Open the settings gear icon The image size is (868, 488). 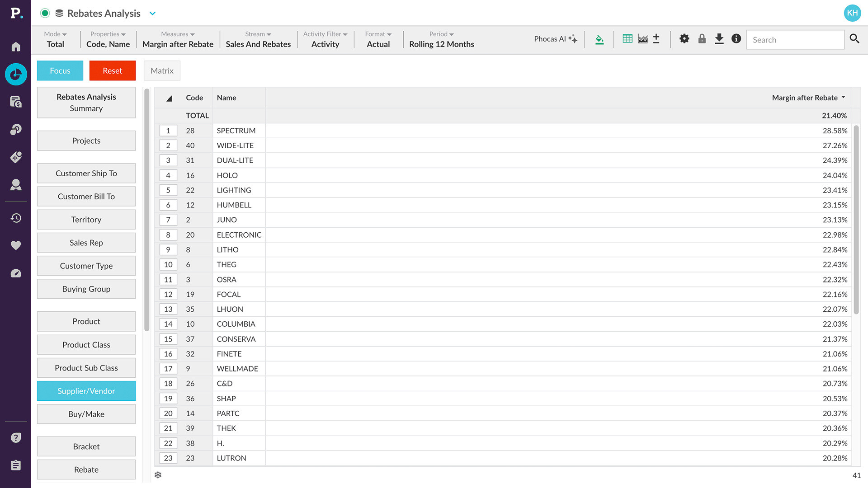click(684, 39)
